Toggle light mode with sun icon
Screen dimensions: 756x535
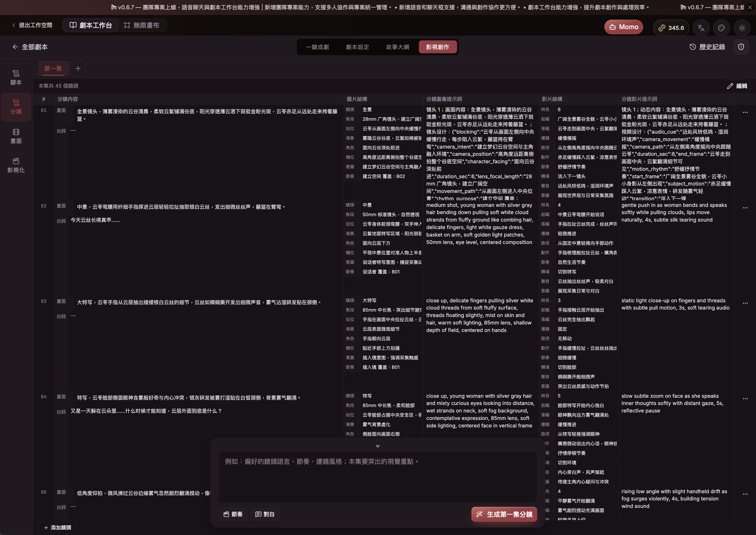point(742,28)
